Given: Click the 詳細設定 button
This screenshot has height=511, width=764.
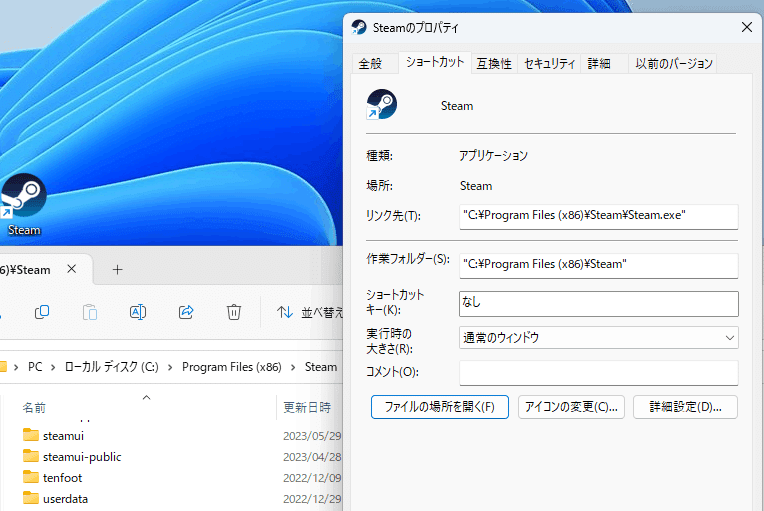Looking at the screenshot, I should click(685, 407).
